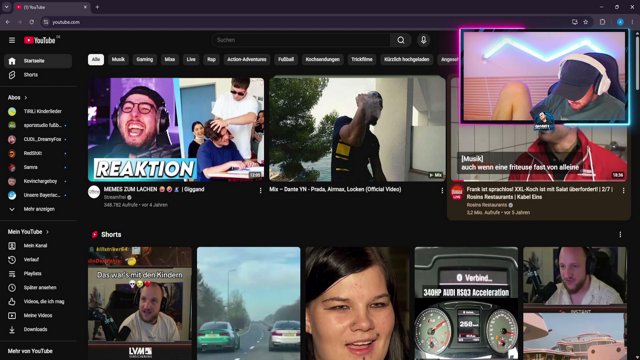Open Rosins Restaurants channel name link

coord(487,205)
